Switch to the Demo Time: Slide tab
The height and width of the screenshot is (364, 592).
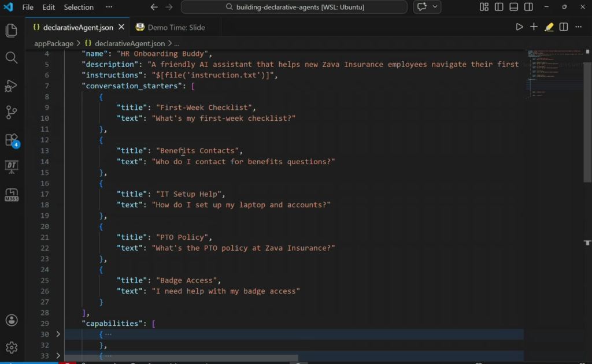(x=176, y=27)
